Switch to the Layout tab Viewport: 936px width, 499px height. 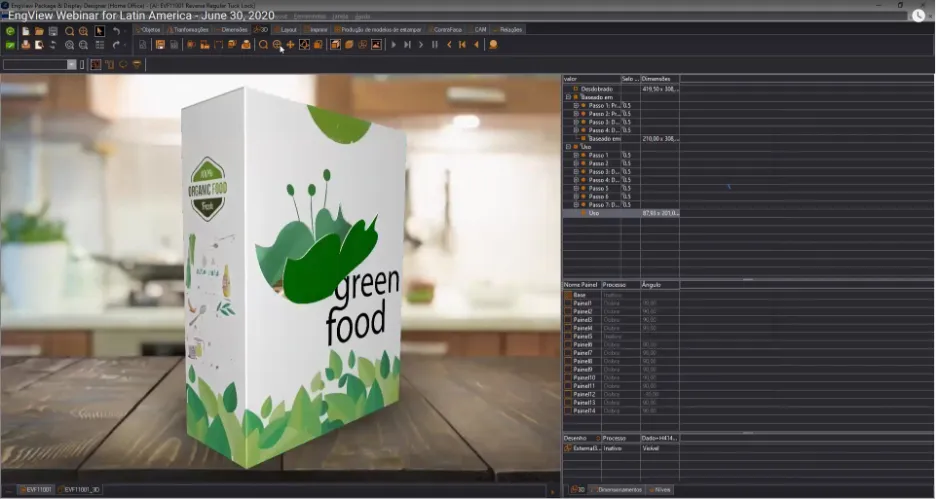(286, 29)
